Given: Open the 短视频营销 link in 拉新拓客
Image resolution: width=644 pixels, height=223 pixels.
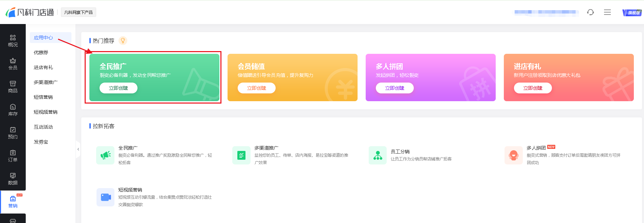Looking at the screenshot, I should [130, 190].
